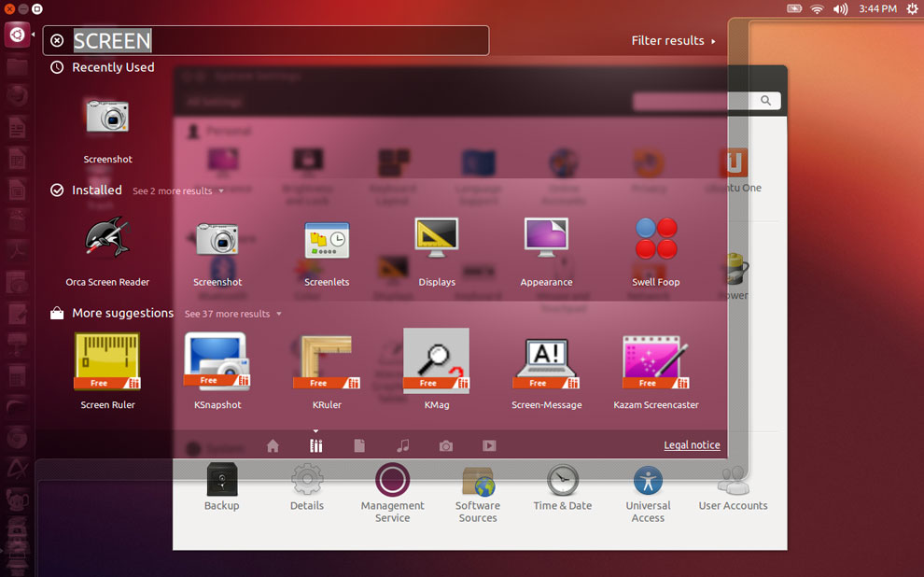This screenshot has height=577, width=924.
Task: Clear the Dash search text
Action: point(57,40)
